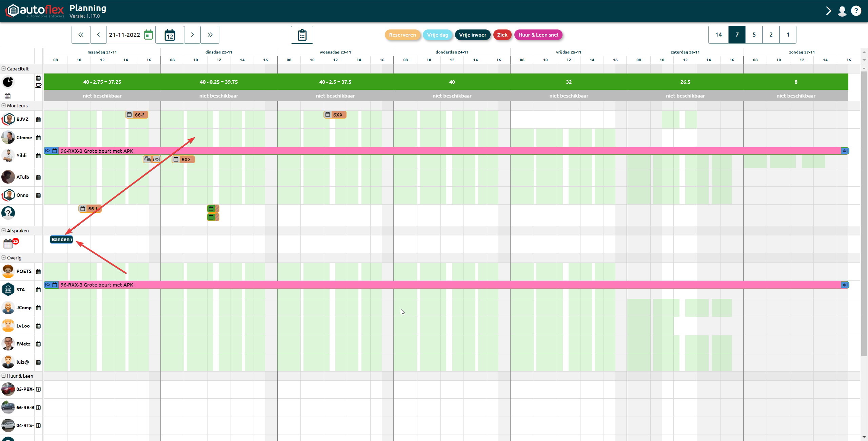Switch to the 14 days view
This screenshot has height=441, width=868.
718,35
